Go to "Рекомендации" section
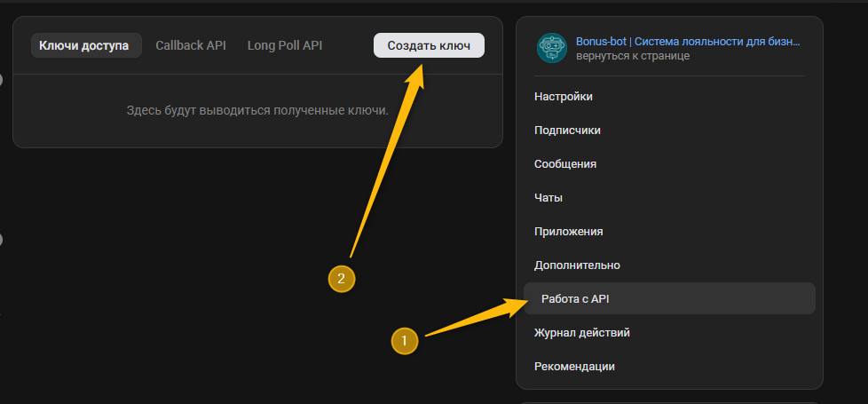Screen dimensions: 868x404 point(574,367)
